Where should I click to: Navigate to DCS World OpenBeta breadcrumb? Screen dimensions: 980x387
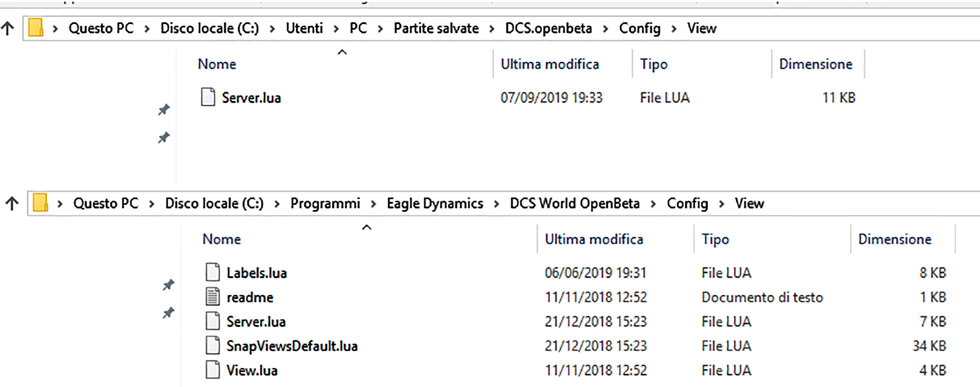pyautogui.click(x=574, y=203)
